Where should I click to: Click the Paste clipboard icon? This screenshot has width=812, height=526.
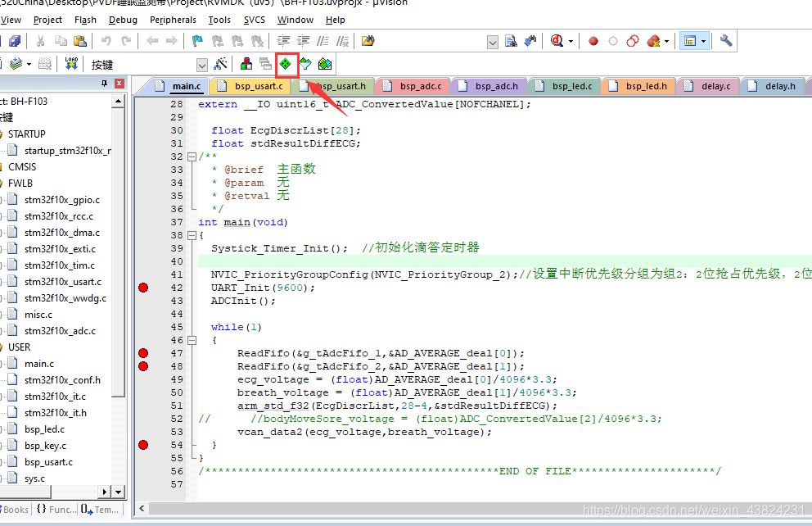click(79, 41)
